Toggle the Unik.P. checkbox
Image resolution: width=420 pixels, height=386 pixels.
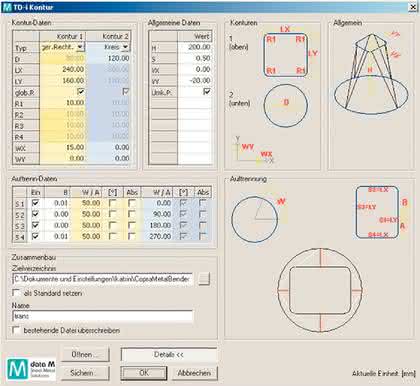click(x=207, y=91)
